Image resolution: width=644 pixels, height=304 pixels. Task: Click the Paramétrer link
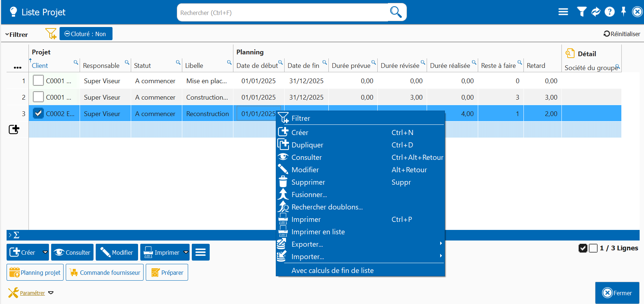pyautogui.click(x=32, y=293)
